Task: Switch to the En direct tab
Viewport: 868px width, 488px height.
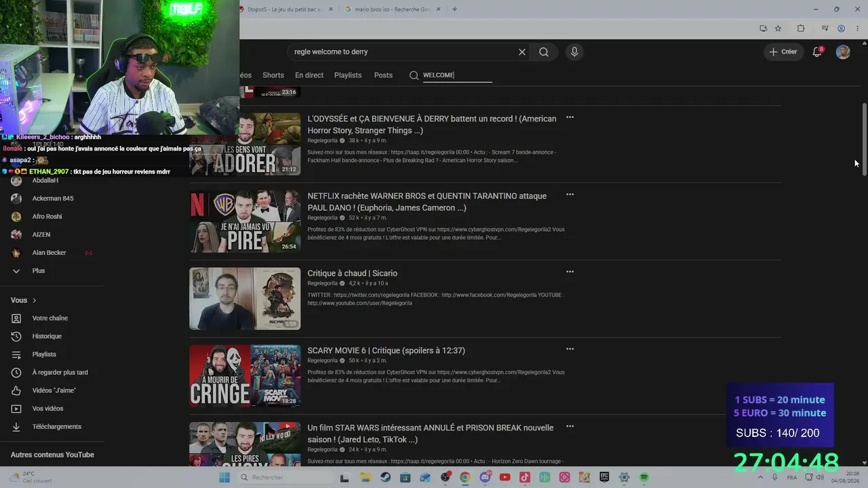Action: pos(309,75)
